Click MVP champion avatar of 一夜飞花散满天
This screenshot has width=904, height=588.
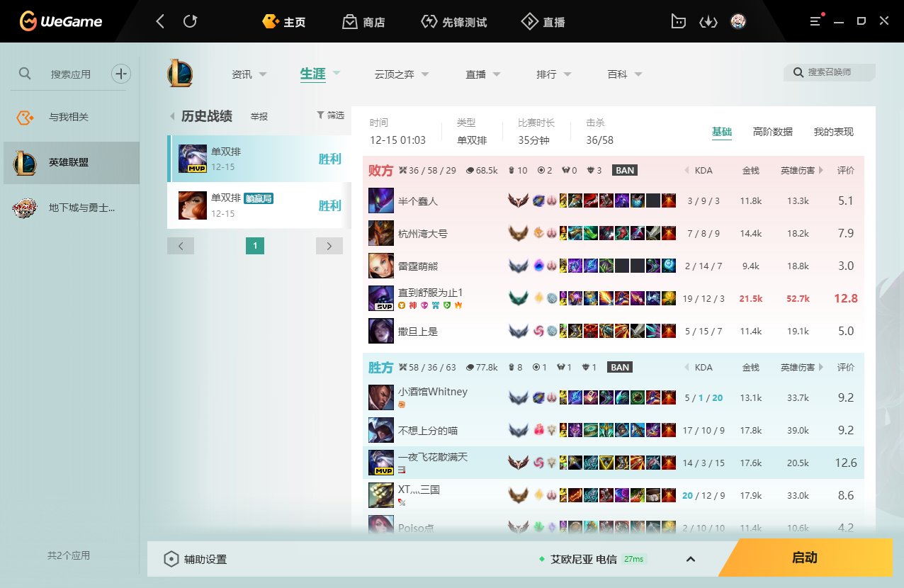[x=381, y=463]
